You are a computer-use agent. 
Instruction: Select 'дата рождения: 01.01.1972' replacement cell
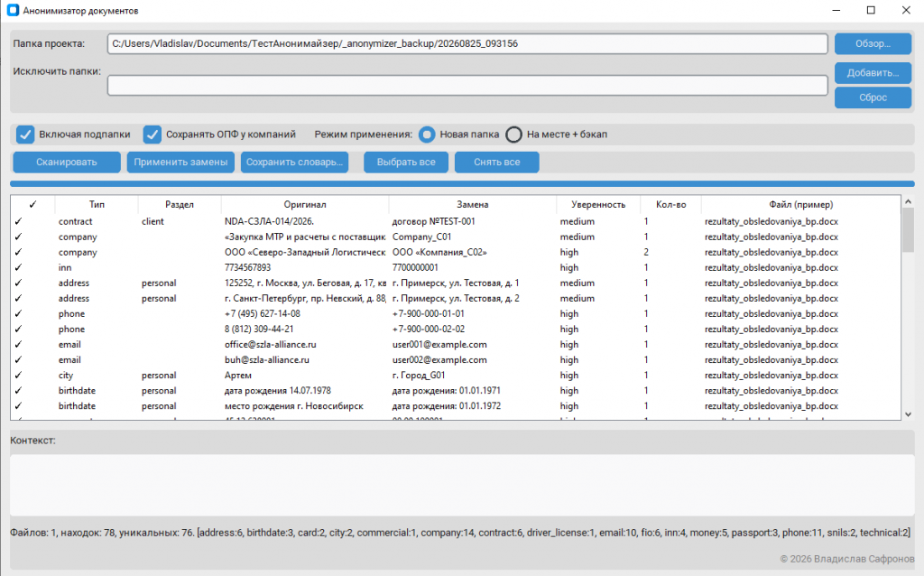point(473,405)
